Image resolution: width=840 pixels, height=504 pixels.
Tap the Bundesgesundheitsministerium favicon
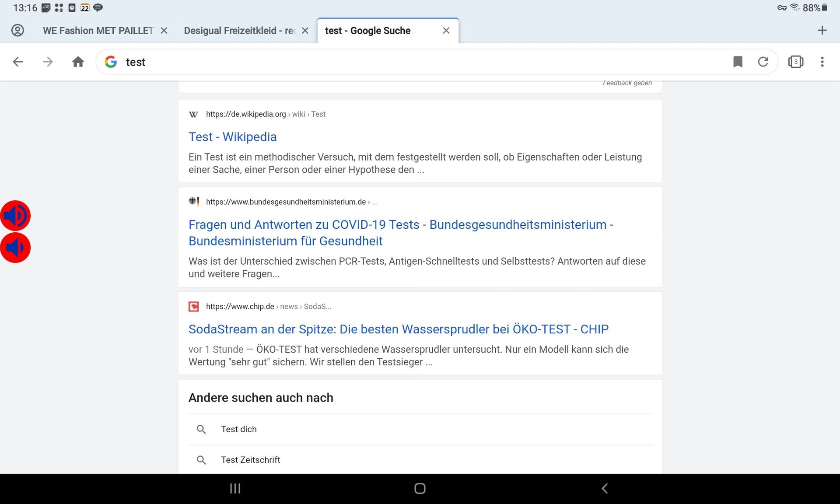pos(193,201)
